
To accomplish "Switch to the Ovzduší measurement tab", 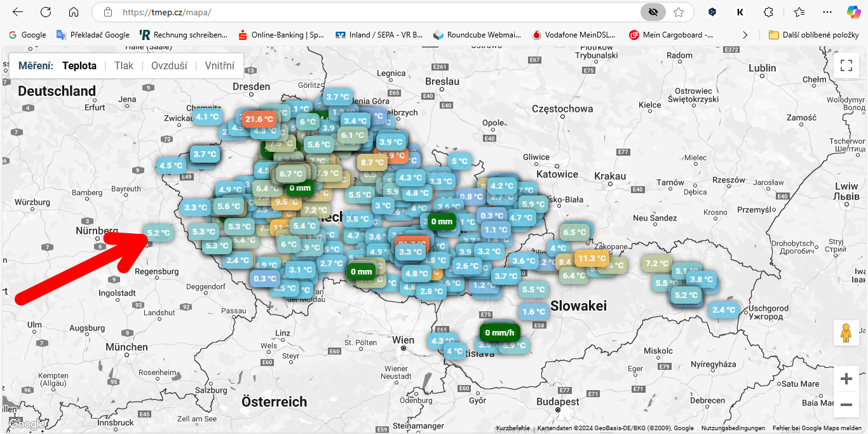I will [169, 65].
